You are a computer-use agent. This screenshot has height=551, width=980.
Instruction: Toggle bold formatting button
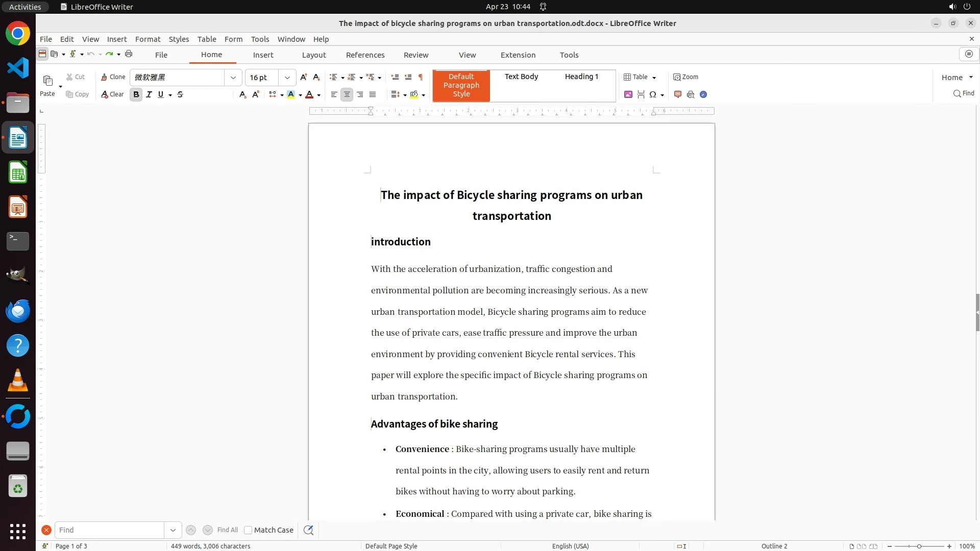tap(136, 94)
